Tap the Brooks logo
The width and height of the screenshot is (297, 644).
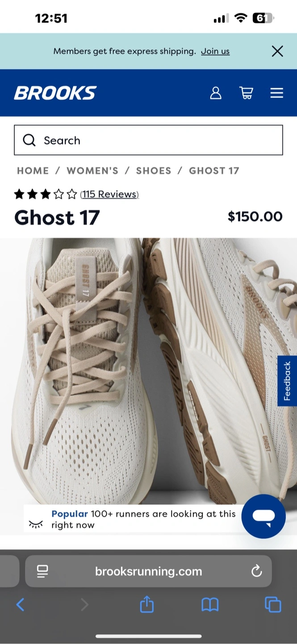coord(55,93)
